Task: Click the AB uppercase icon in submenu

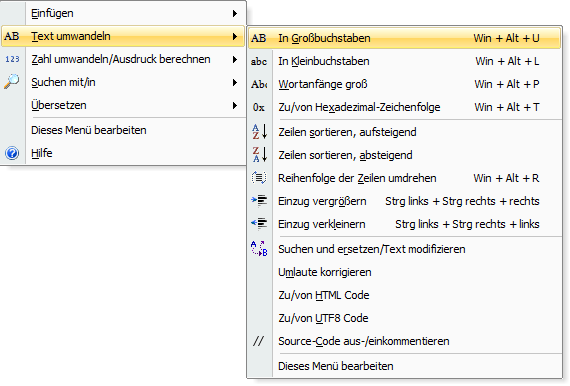Action: pos(259,38)
